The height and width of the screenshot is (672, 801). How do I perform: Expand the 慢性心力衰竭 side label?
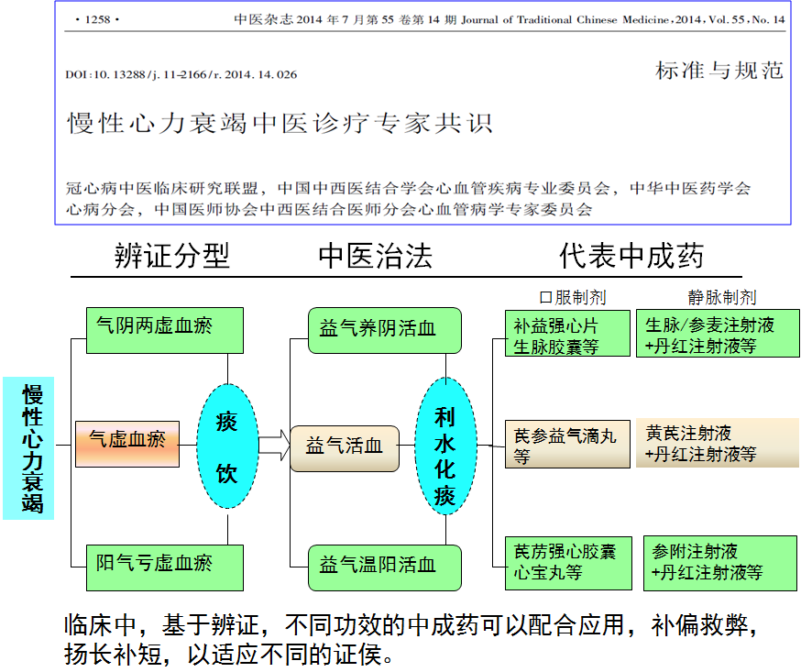coord(28,449)
